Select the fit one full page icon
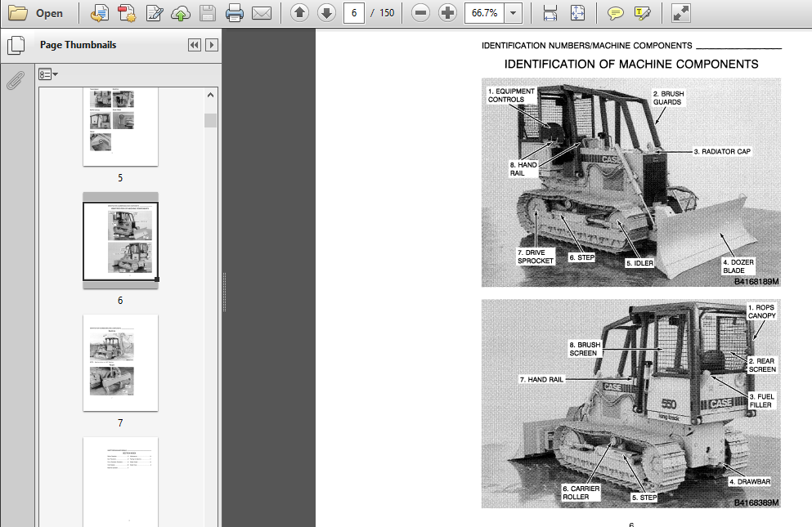This screenshot has height=527, width=812. pyautogui.click(x=577, y=13)
